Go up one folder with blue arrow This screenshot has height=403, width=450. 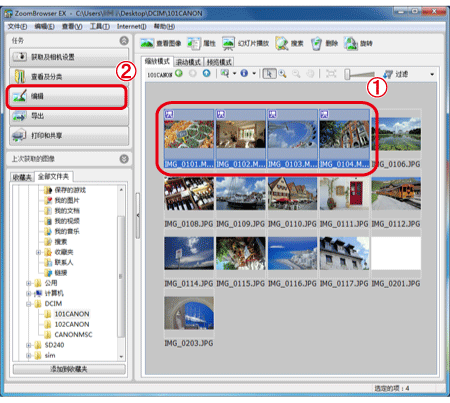coord(207,73)
